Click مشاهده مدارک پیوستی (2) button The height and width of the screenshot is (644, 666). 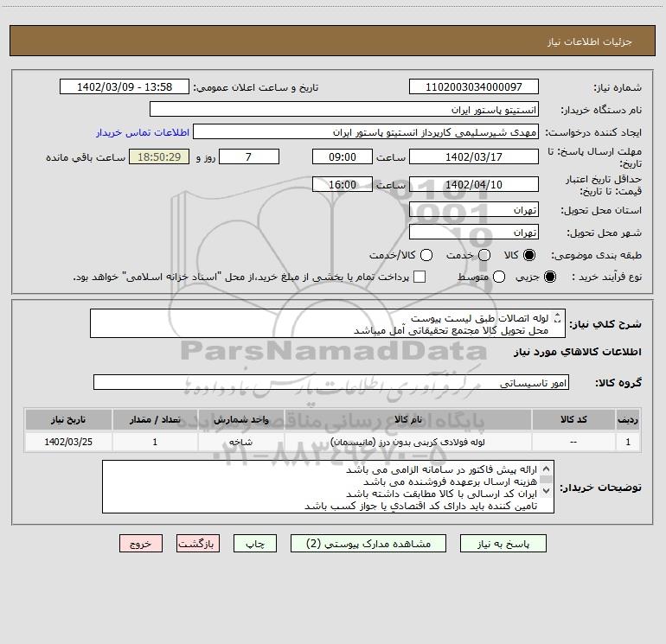pyautogui.click(x=368, y=544)
